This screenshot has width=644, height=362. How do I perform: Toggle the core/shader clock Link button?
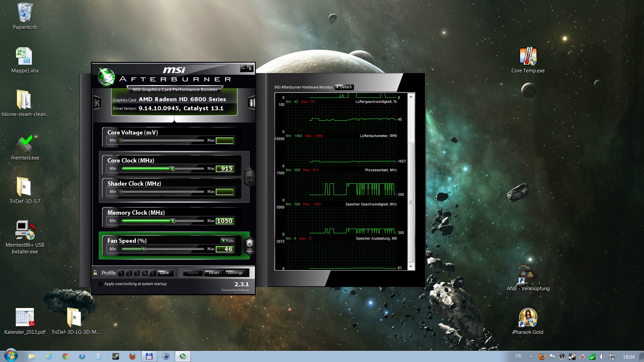[249, 177]
